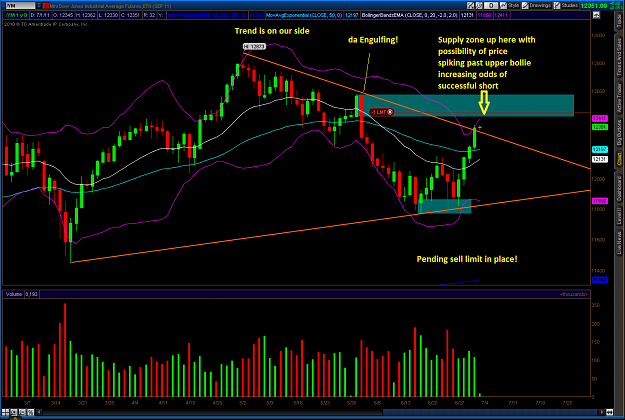
Task: Click the first tool icon left of Style
Action: (470, 6)
